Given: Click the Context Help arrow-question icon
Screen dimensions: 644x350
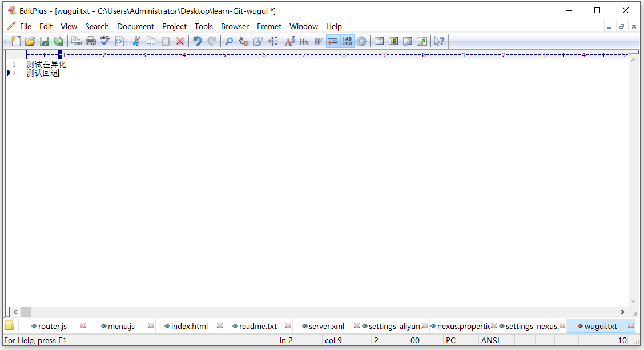Looking at the screenshot, I should [440, 41].
